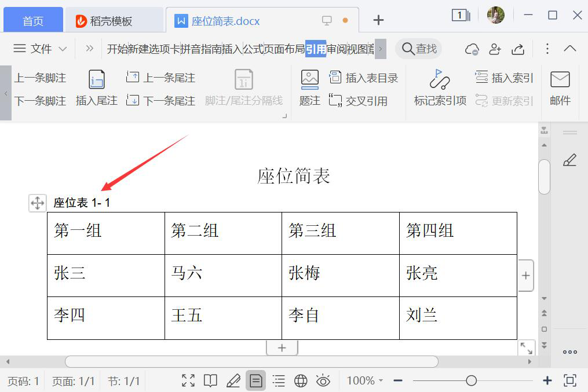Open the 邮件 mail merge icon
The width and height of the screenshot is (588, 392).
[x=560, y=79]
